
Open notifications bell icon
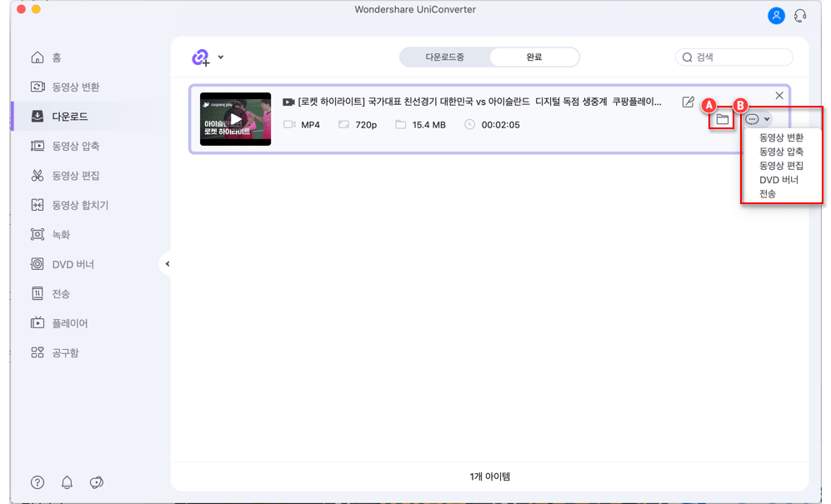tap(67, 482)
